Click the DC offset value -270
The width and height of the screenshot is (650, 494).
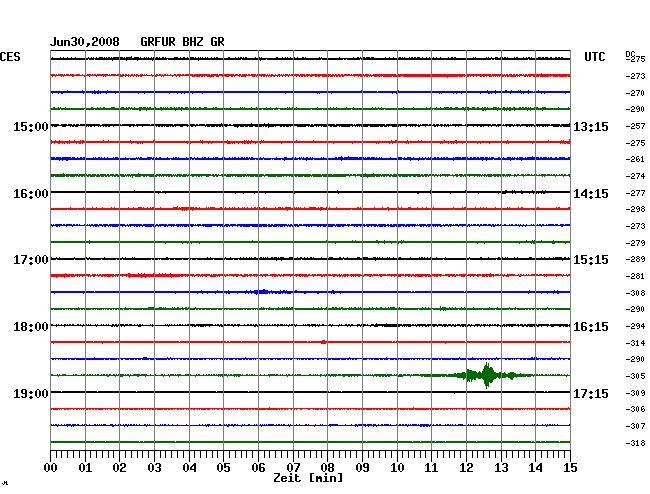click(x=635, y=93)
